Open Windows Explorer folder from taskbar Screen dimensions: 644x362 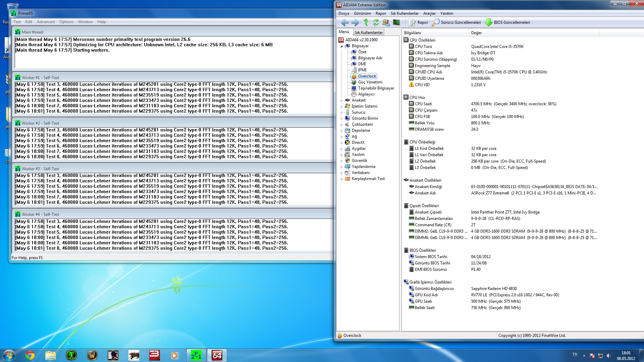pyautogui.click(x=50, y=355)
